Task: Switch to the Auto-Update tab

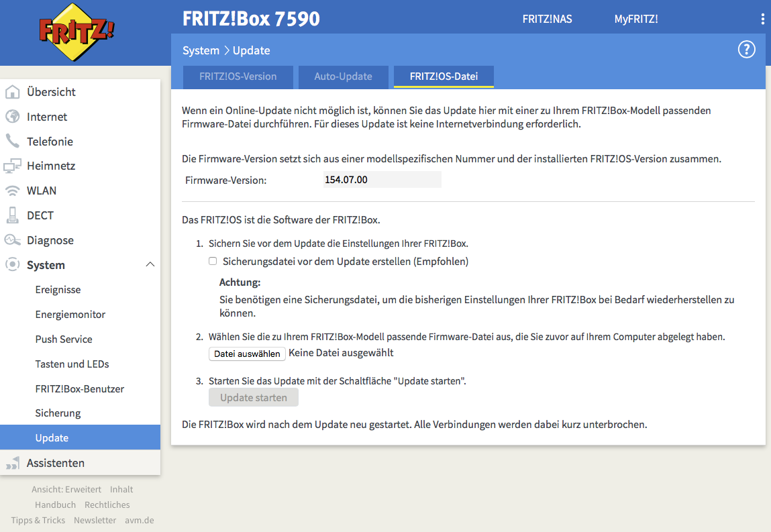Action: pyautogui.click(x=343, y=76)
